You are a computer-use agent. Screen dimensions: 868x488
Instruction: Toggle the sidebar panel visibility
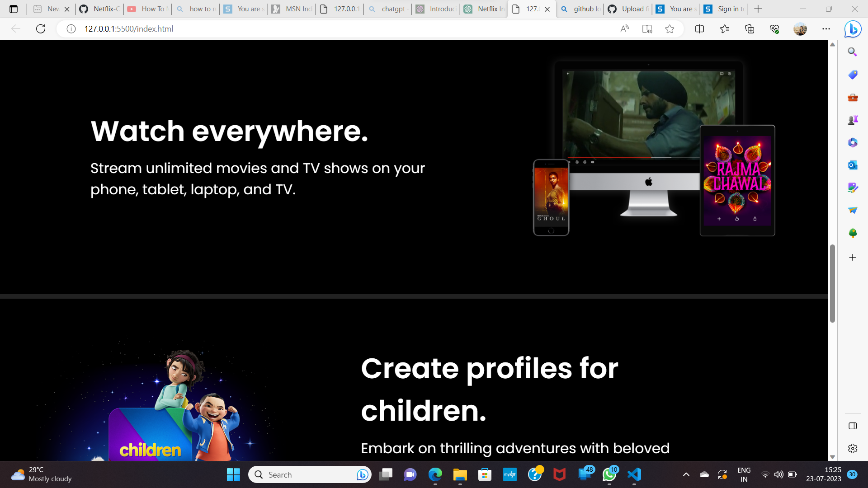pyautogui.click(x=852, y=426)
